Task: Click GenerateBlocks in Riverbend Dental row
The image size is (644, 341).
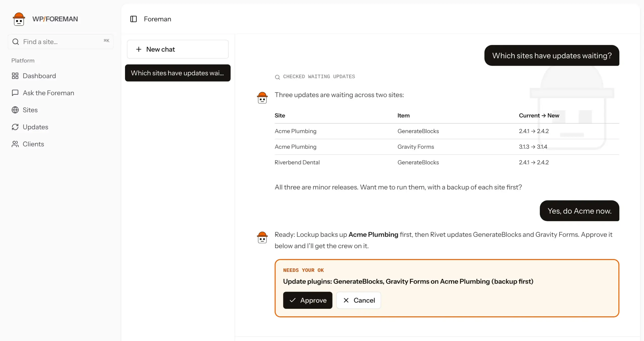Action: point(418,162)
